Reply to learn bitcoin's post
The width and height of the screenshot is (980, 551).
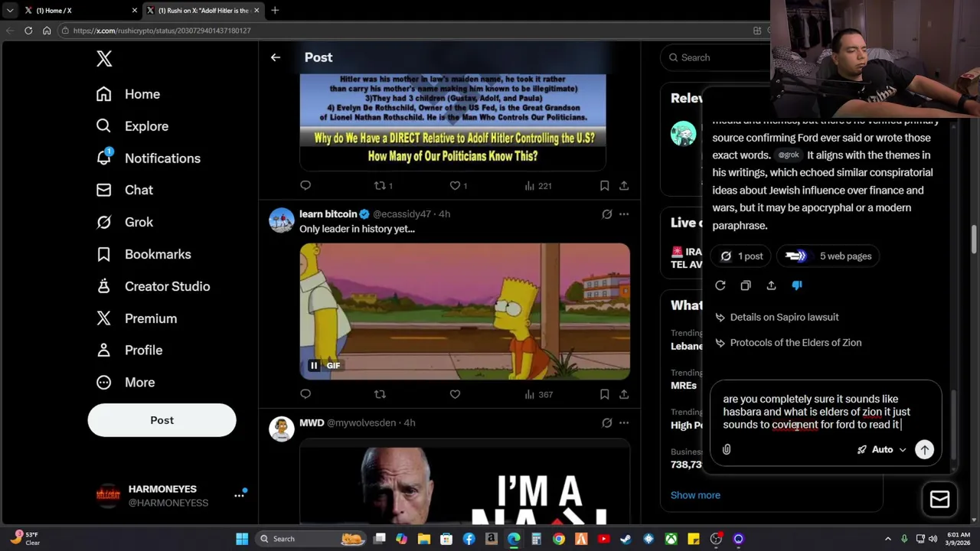coord(305,394)
